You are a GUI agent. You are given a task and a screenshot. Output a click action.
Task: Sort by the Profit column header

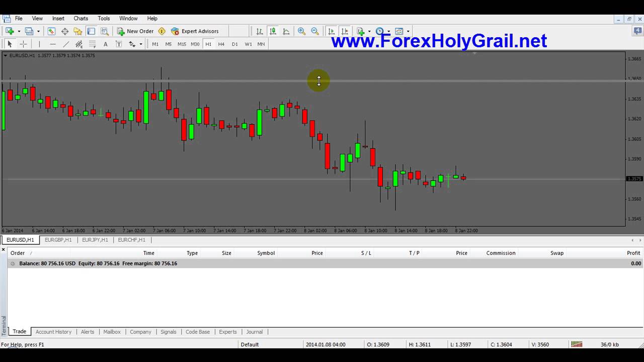click(633, 253)
